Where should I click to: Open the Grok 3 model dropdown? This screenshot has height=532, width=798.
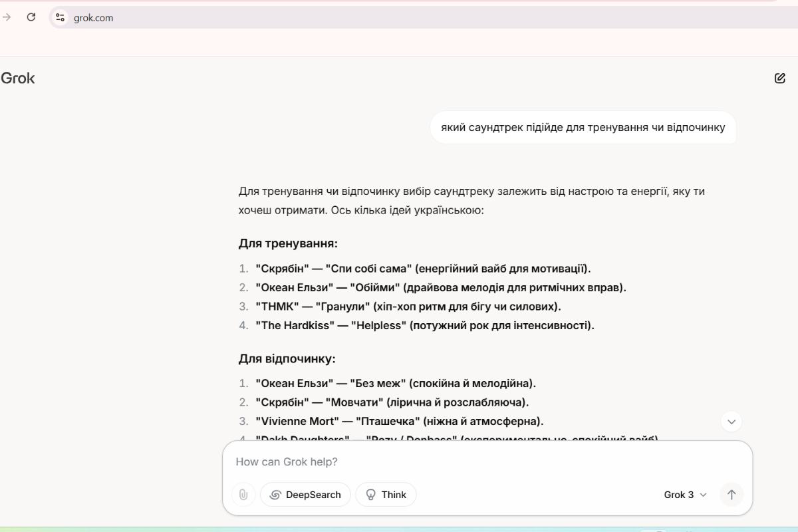tap(685, 495)
